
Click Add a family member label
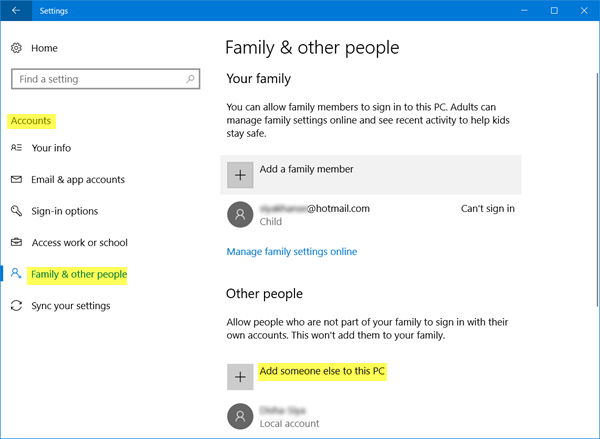tap(306, 170)
